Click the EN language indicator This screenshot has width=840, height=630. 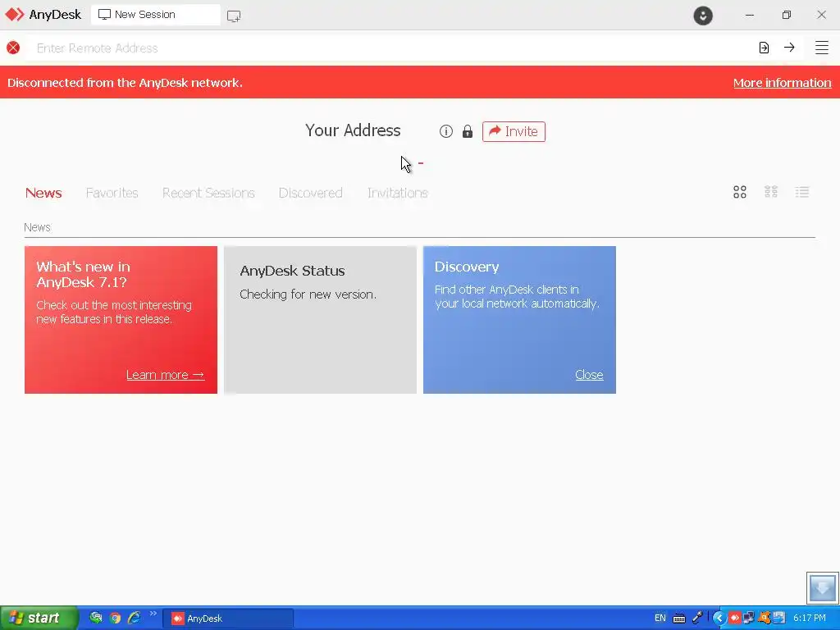point(660,619)
